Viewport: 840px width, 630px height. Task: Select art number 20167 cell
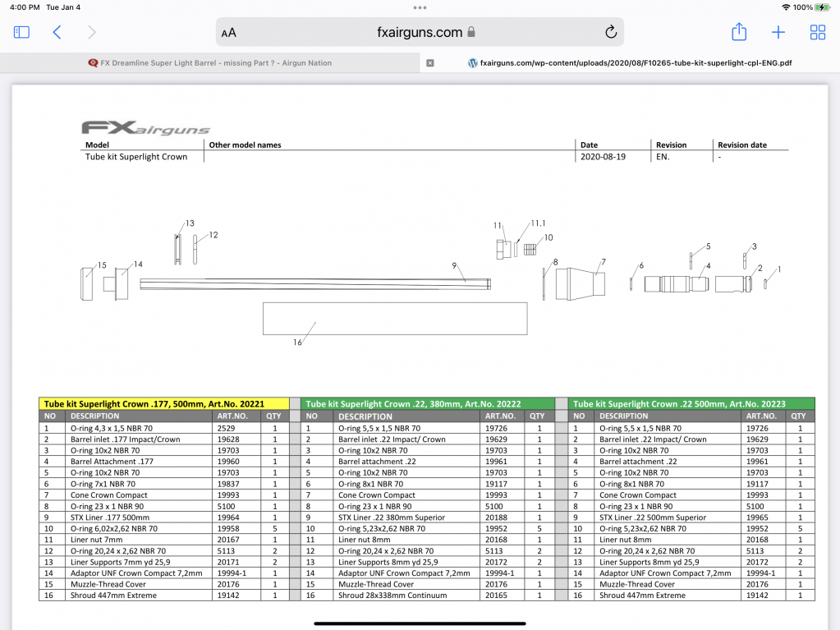click(236, 540)
